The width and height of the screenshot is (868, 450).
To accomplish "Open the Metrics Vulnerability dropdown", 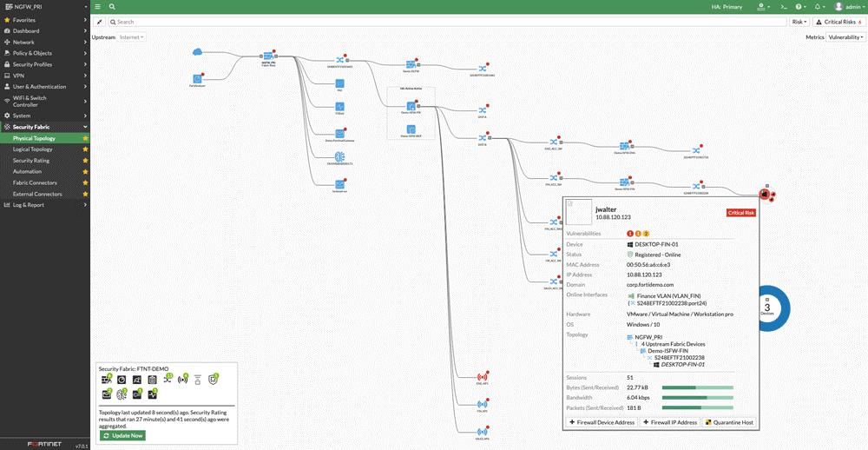I will 845,37.
